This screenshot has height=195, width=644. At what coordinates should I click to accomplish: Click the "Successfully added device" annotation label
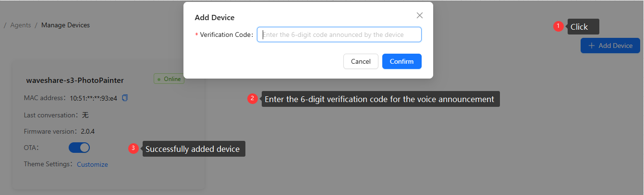point(193,149)
